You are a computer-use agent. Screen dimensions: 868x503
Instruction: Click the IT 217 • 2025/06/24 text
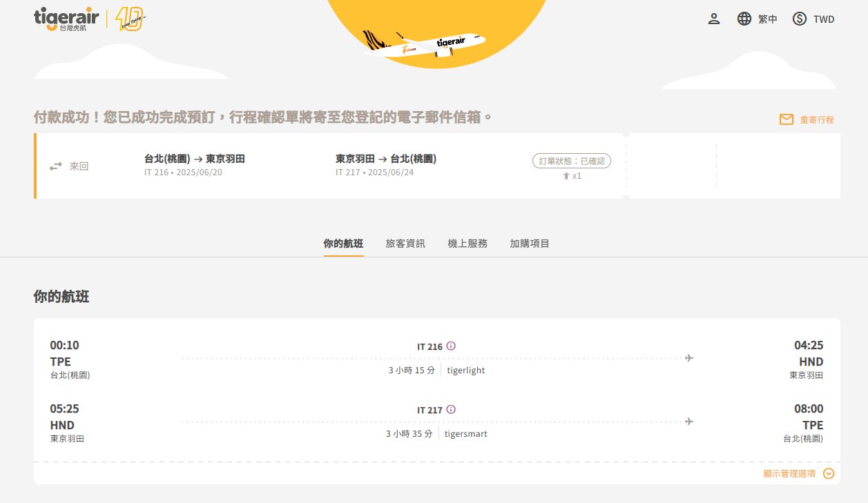coord(374,172)
